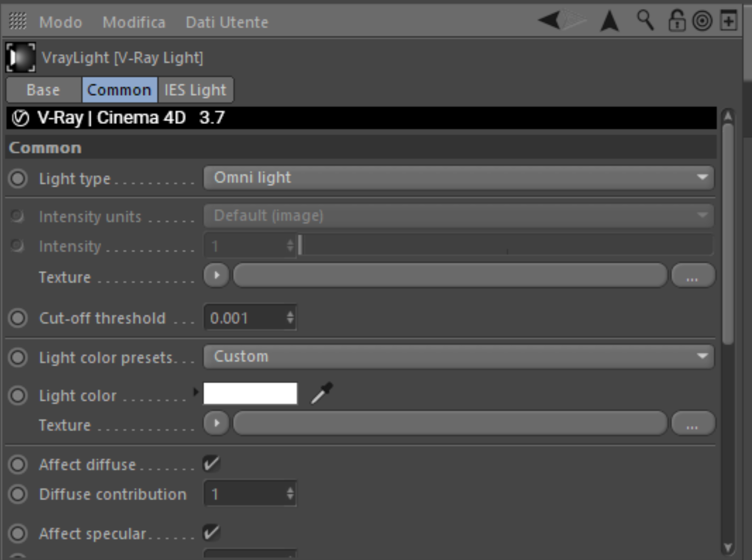Click the back arrow navigation icon
The image size is (752, 560).
tap(550, 21)
